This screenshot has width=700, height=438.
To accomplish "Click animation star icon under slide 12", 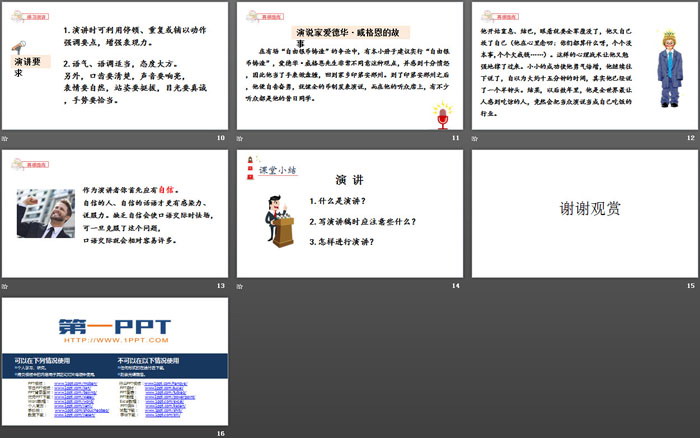I will coord(475,138).
